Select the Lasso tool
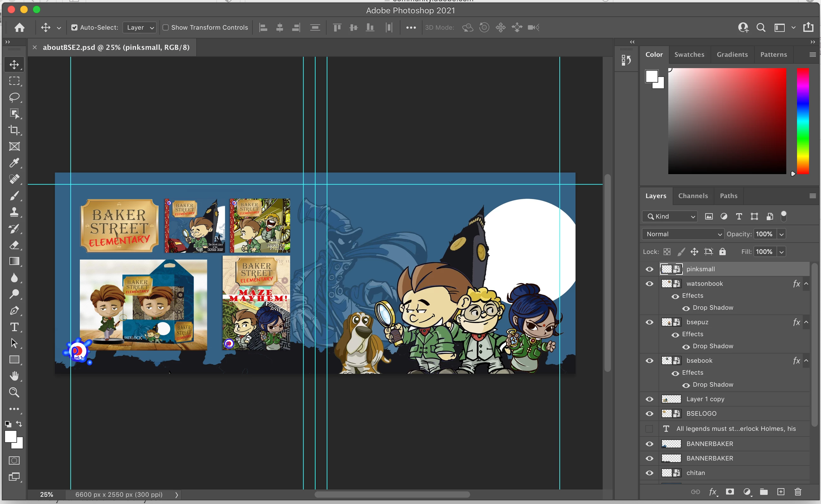 [14, 97]
